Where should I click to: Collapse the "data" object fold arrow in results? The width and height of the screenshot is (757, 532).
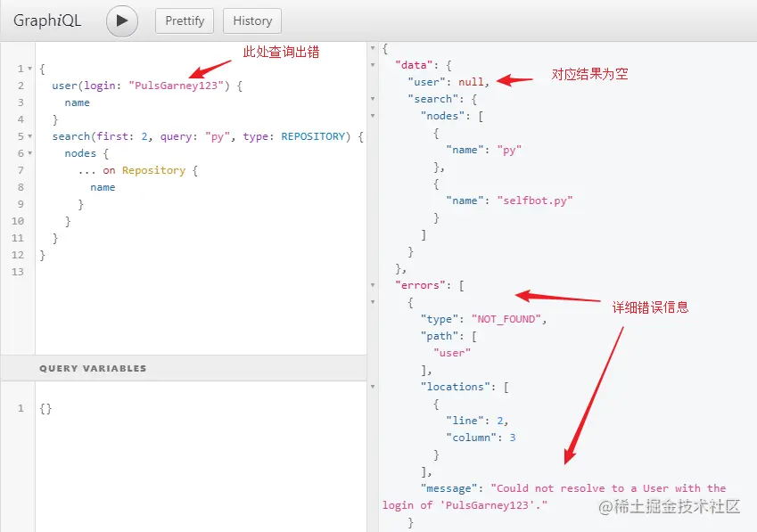(x=373, y=65)
